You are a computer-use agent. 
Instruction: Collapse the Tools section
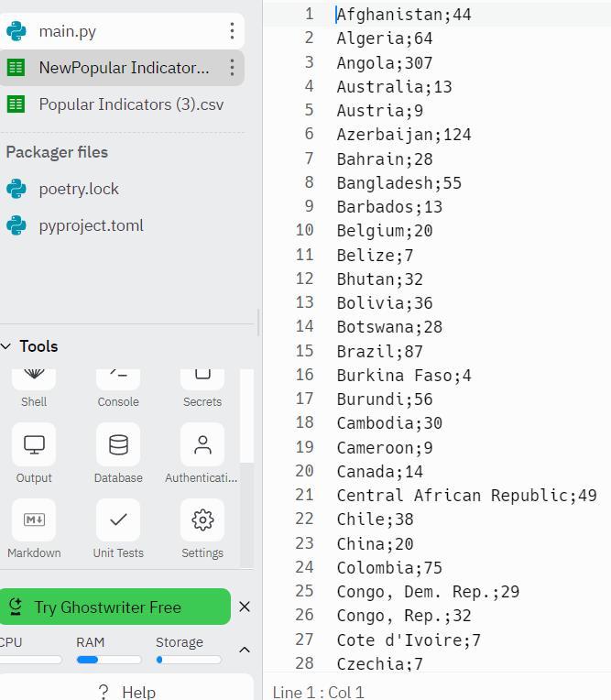(x=7, y=346)
